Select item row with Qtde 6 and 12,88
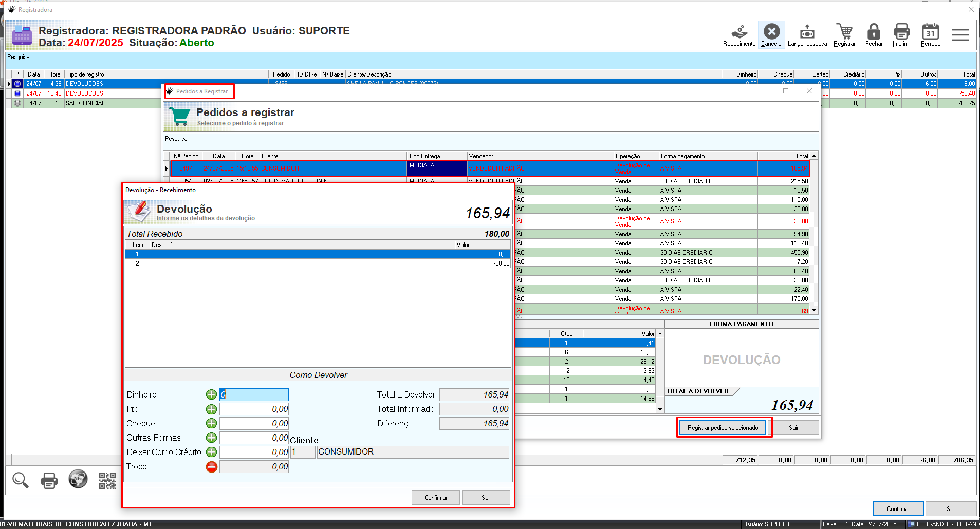 pyautogui.click(x=586, y=352)
